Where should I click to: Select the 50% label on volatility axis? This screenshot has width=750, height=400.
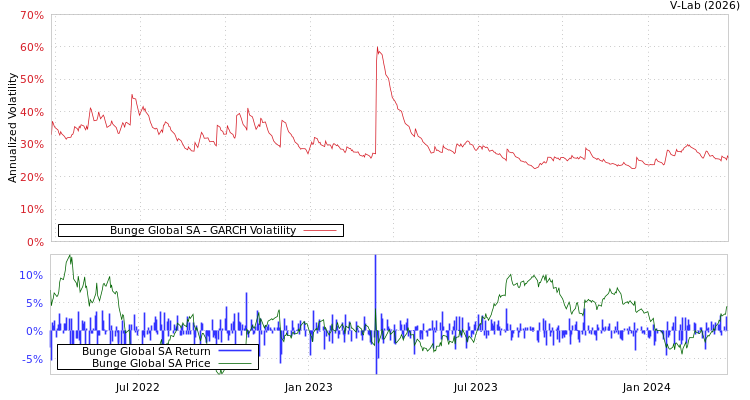pos(31,80)
